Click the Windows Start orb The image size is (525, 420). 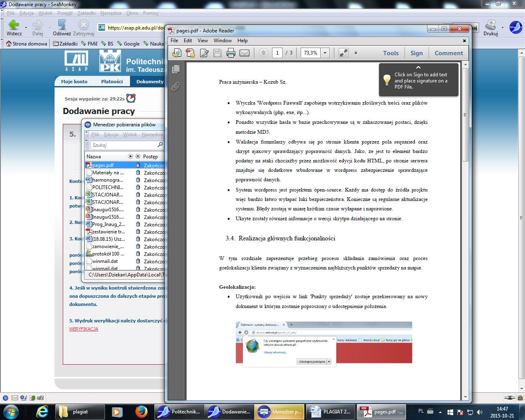pyautogui.click(x=11, y=411)
